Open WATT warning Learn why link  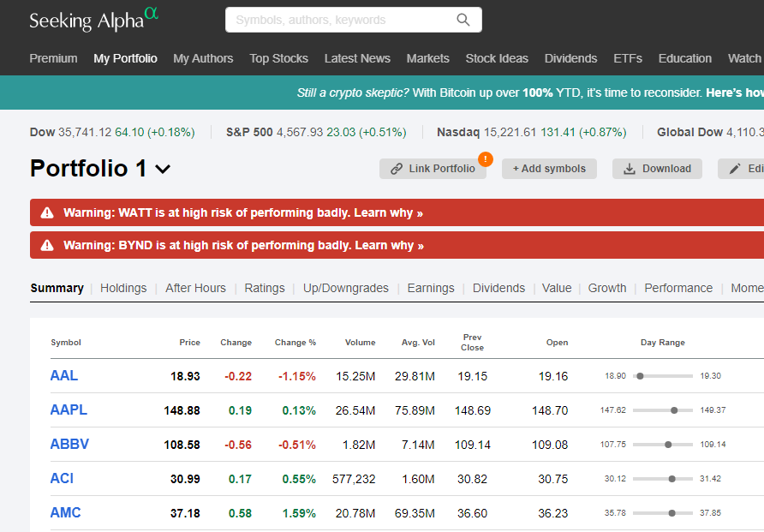pos(388,213)
